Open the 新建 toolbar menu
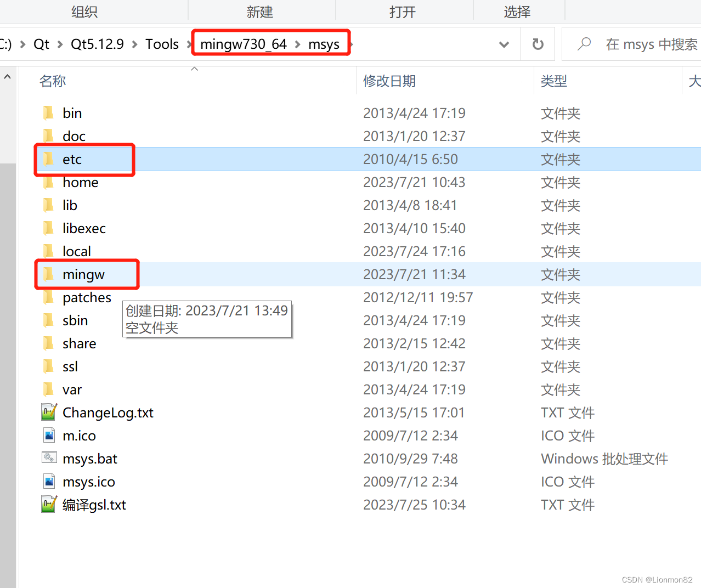The height and width of the screenshot is (588, 701). pyautogui.click(x=260, y=11)
